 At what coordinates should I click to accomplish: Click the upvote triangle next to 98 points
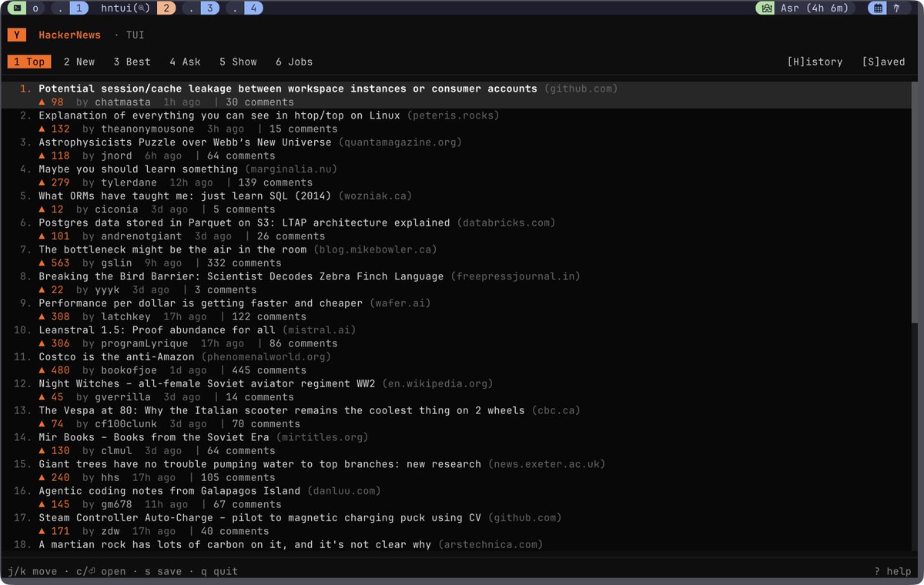click(42, 102)
